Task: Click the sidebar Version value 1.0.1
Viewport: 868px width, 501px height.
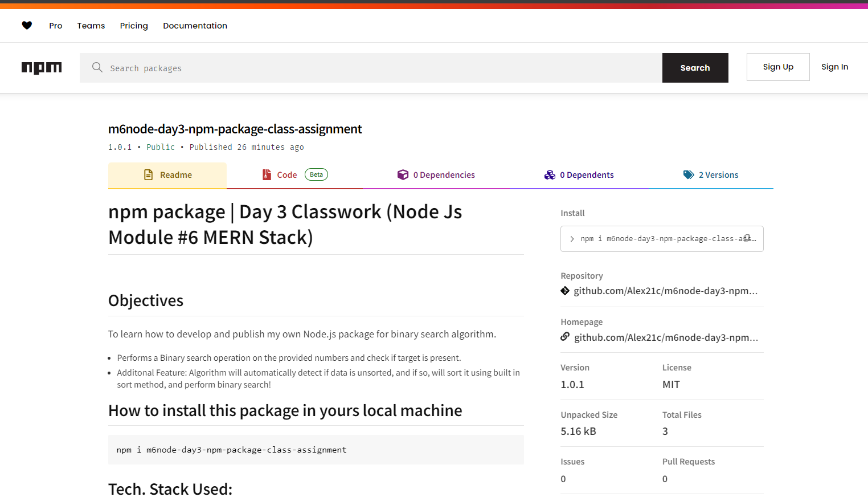Action: [572, 385]
